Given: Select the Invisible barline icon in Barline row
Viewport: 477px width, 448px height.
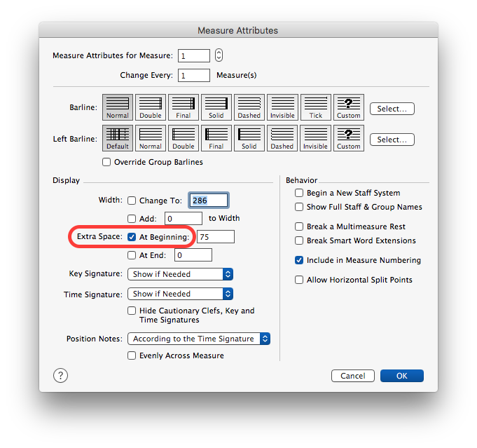Looking at the screenshot, I should pos(282,107).
